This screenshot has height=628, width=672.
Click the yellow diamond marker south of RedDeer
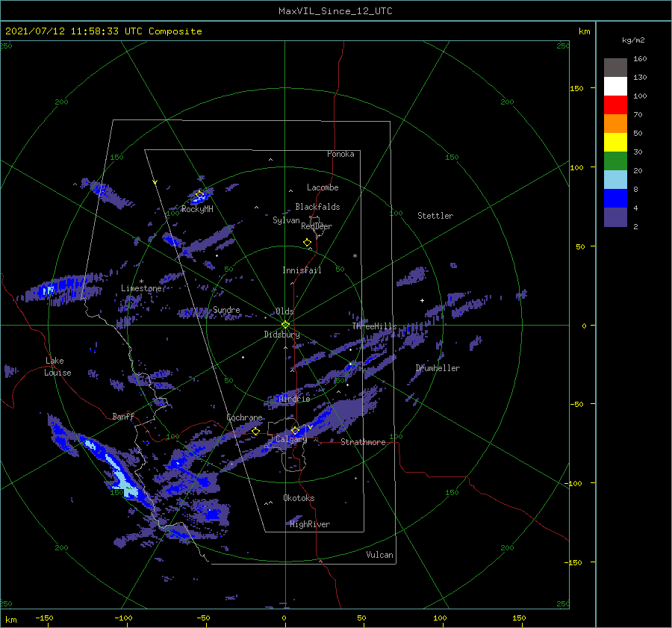pyautogui.click(x=308, y=243)
